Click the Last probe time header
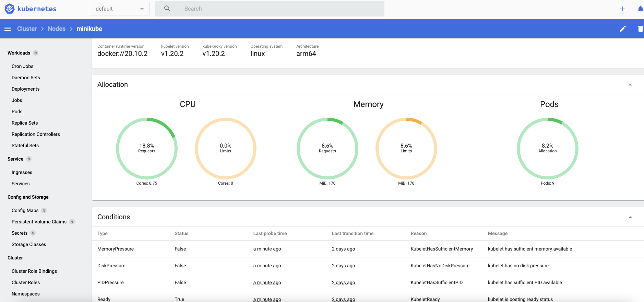The image size is (644, 302). 270,233
